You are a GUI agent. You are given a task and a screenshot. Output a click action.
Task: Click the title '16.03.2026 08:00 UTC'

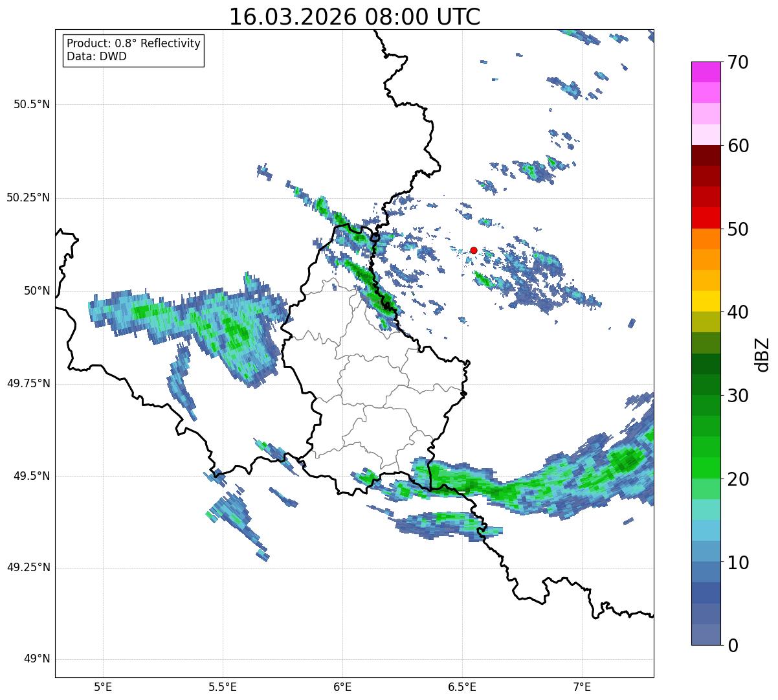355,17
